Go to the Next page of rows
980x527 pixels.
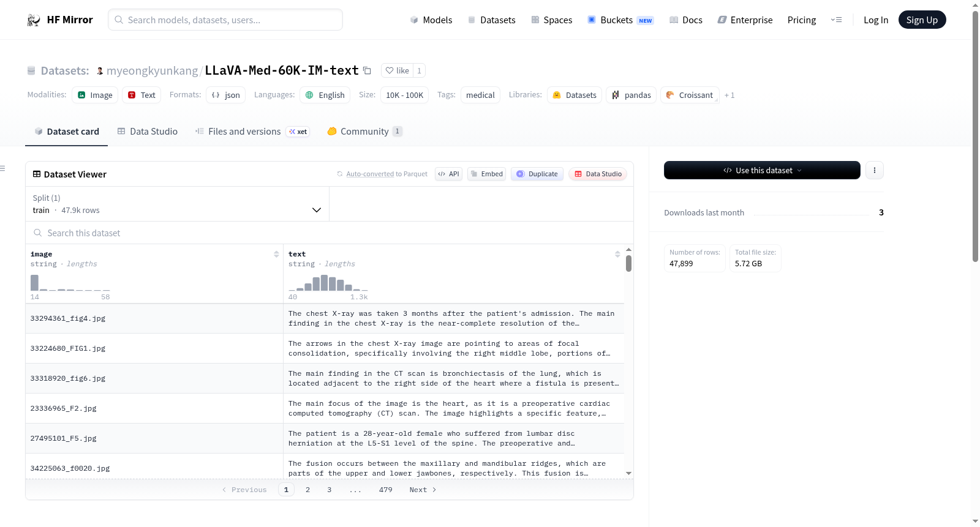(423, 490)
